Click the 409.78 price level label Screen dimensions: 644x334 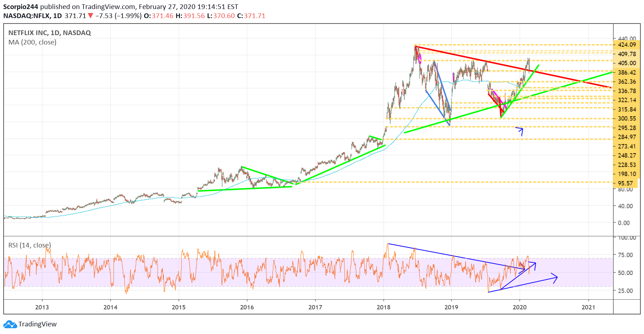(627, 54)
